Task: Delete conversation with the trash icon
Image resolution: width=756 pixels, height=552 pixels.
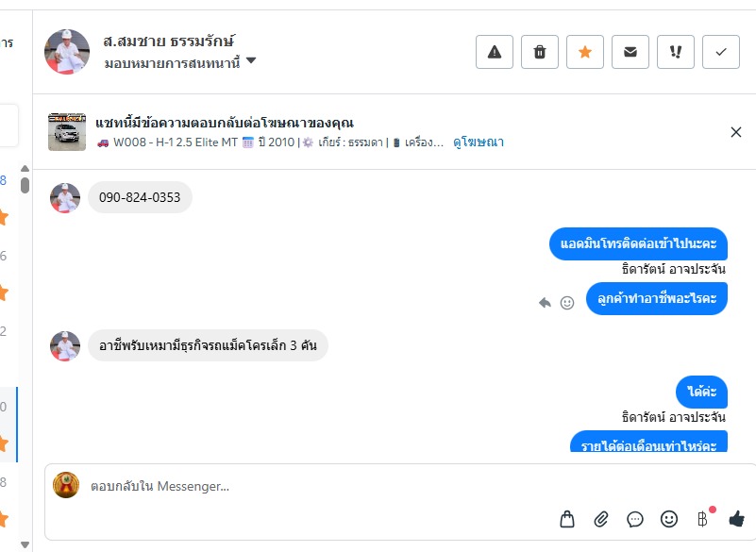Action: (540, 53)
